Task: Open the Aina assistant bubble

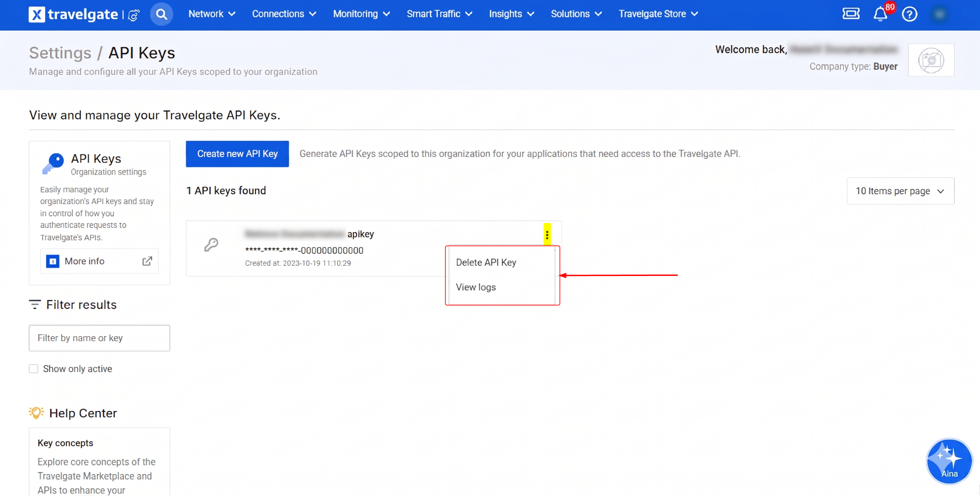Action: (949, 461)
